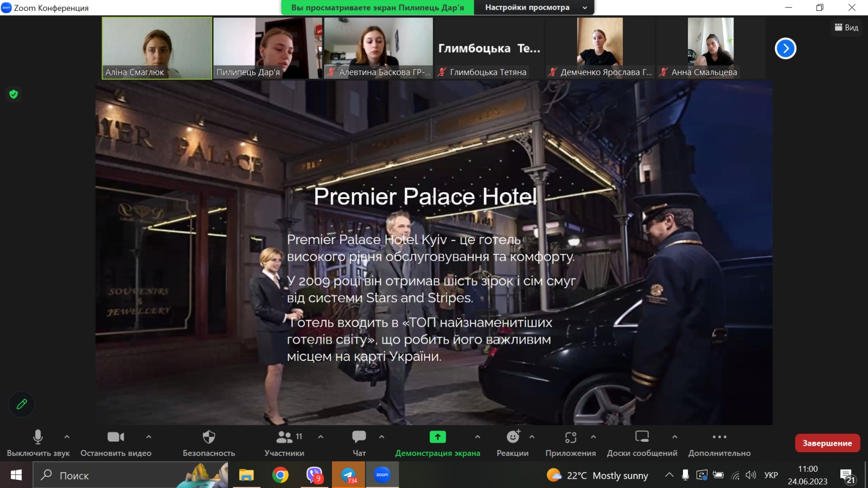868x488 pixels.
Task: Open Telegram from taskbar
Action: click(348, 475)
